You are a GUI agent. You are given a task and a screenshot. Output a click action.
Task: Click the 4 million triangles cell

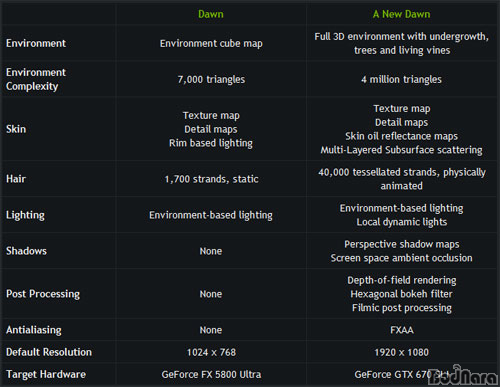(x=401, y=79)
